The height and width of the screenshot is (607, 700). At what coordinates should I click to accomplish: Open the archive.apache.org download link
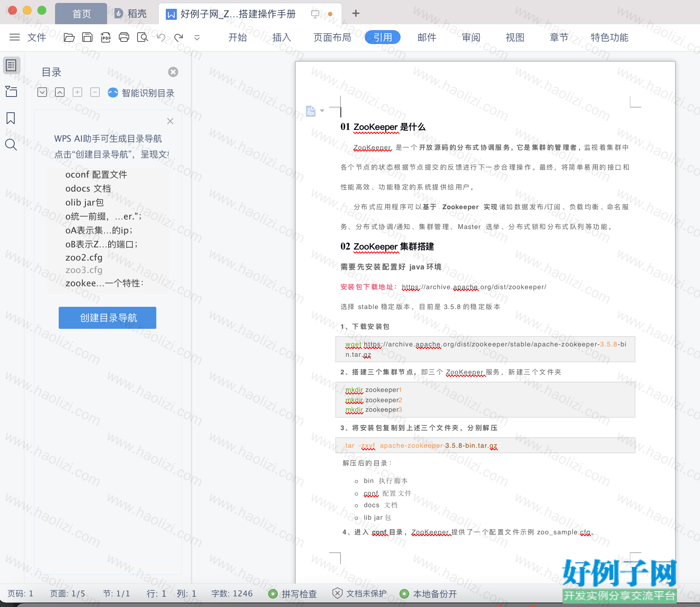coord(474,287)
